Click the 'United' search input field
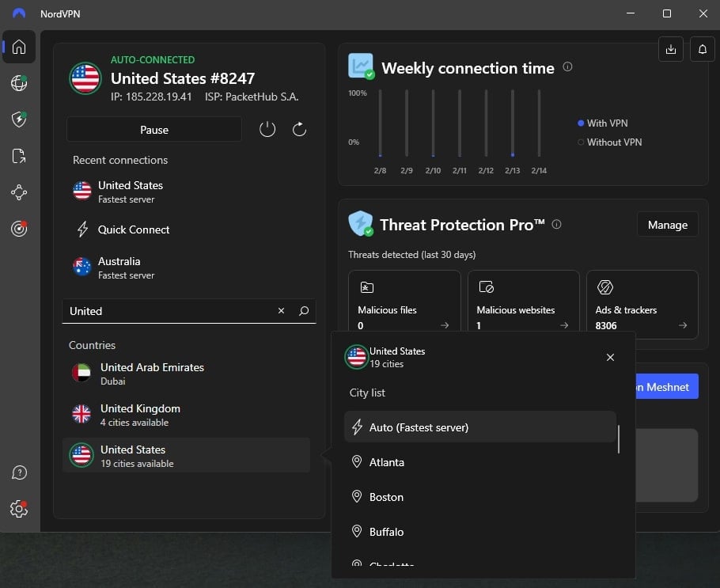The width and height of the screenshot is (720, 588). coord(158,311)
